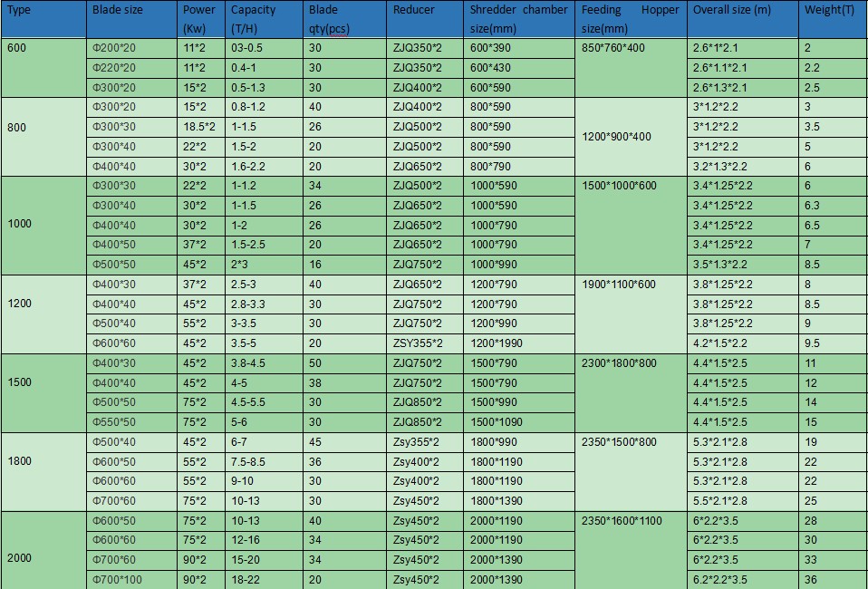Click shredder chamber cell "1000*990"

pyautogui.click(x=518, y=265)
